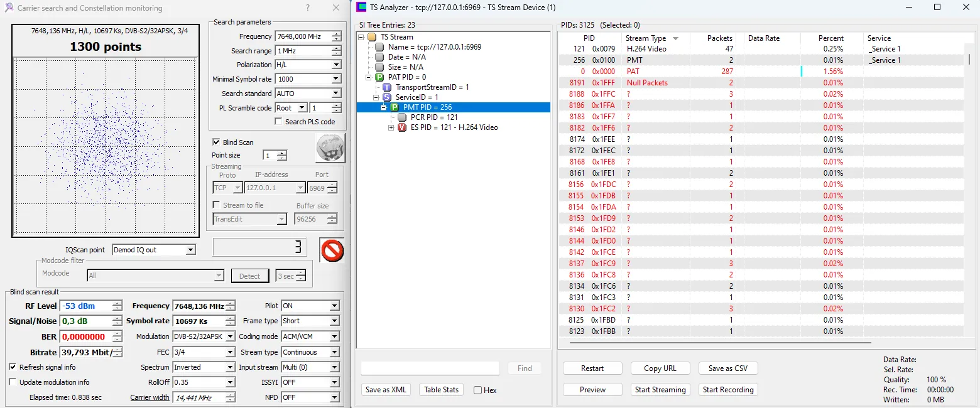Click the Start Recording button

(x=727, y=390)
